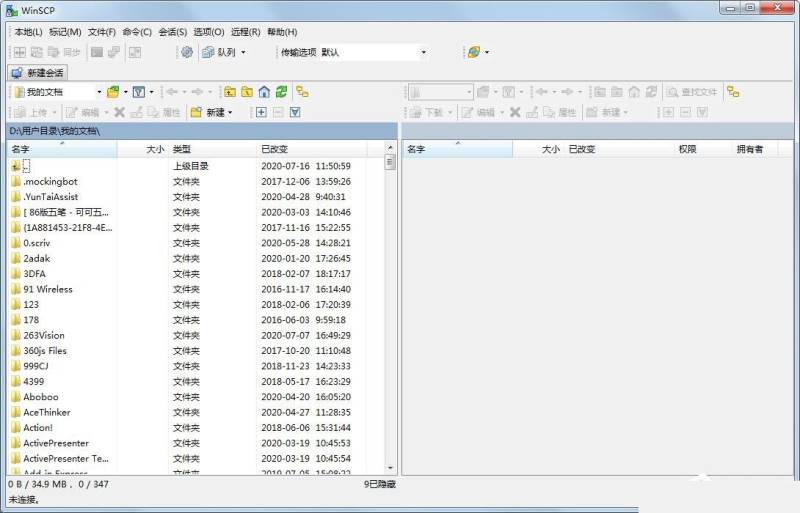Toggle the remote panel directory tree icon
Image resolution: width=800 pixels, height=513 pixels.
[733, 92]
